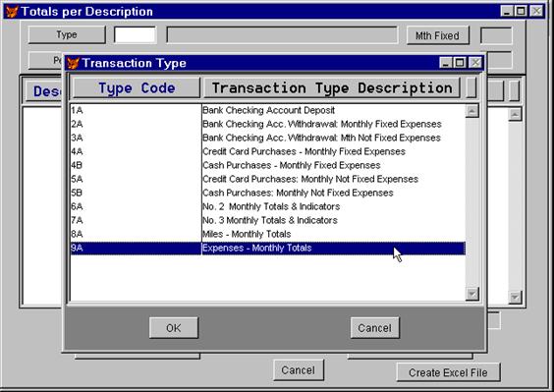Click the fox icon in Totals per Description title
This screenshot has height=392, width=554.
(12, 12)
